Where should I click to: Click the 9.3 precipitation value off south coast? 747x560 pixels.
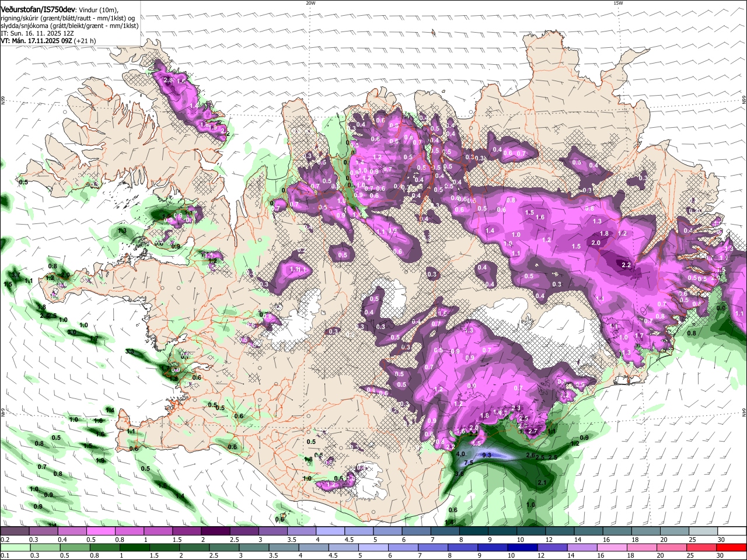coord(487,454)
